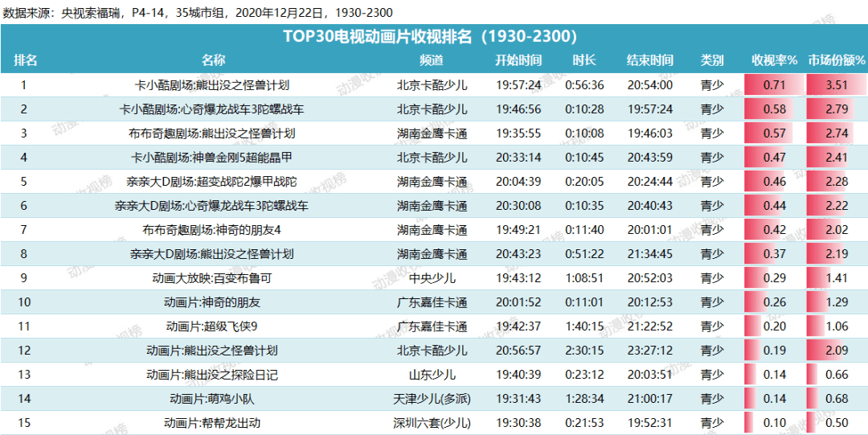Select program 卡小酷剧场:神兽金刚5超能晶甲
This screenshot has width=868, height=435.
click(x=212, y=158)
